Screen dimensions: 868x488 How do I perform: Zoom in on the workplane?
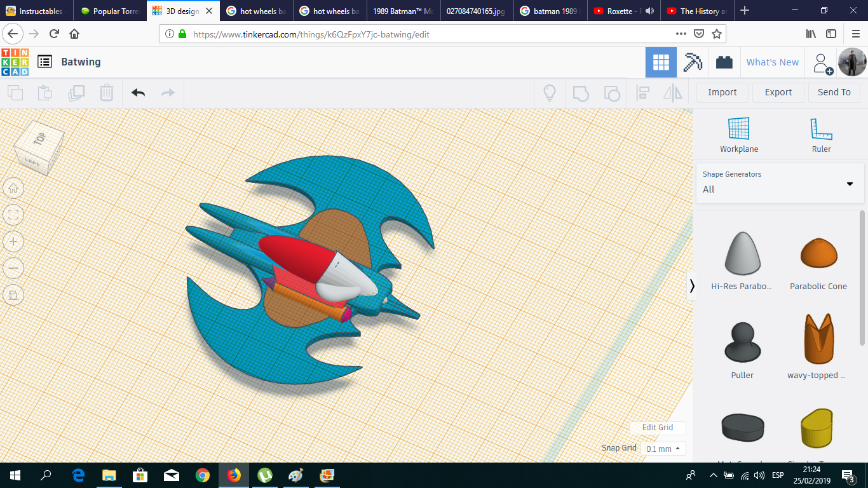(x=13, y=241)
